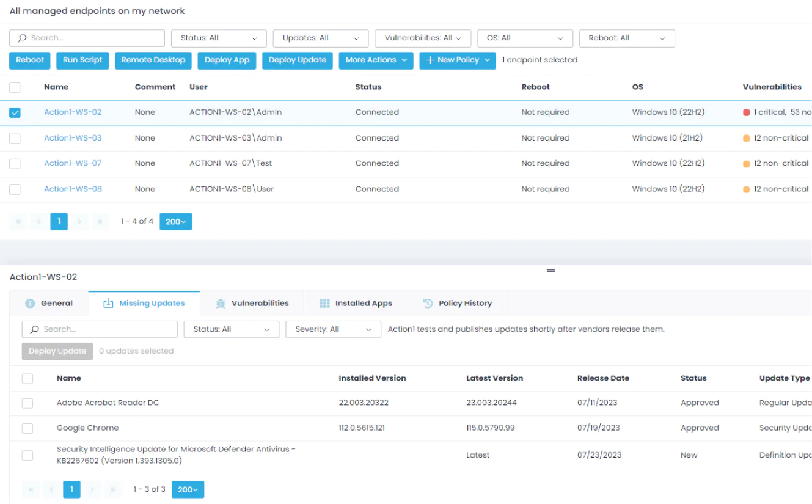
Task: Open the Severity: All filter dropdown
Action: 334,329
